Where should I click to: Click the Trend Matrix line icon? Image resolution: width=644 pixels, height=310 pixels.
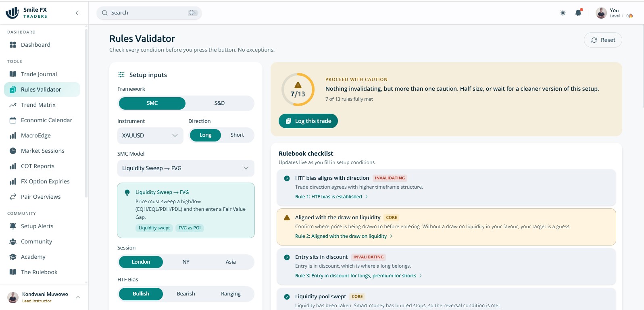tap(13, 105)
